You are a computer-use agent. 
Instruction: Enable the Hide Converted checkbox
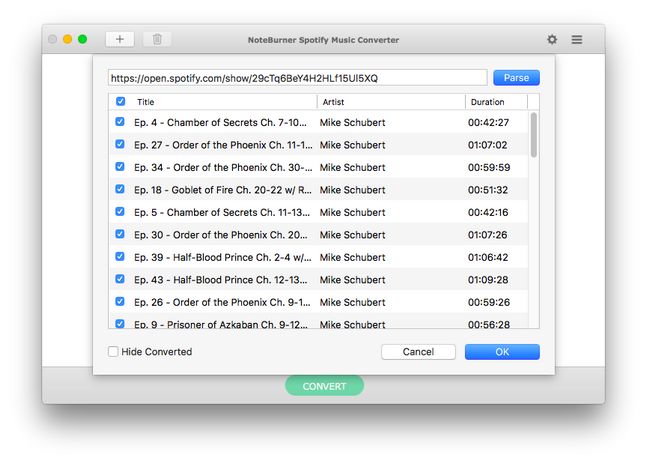coord(113,352)
